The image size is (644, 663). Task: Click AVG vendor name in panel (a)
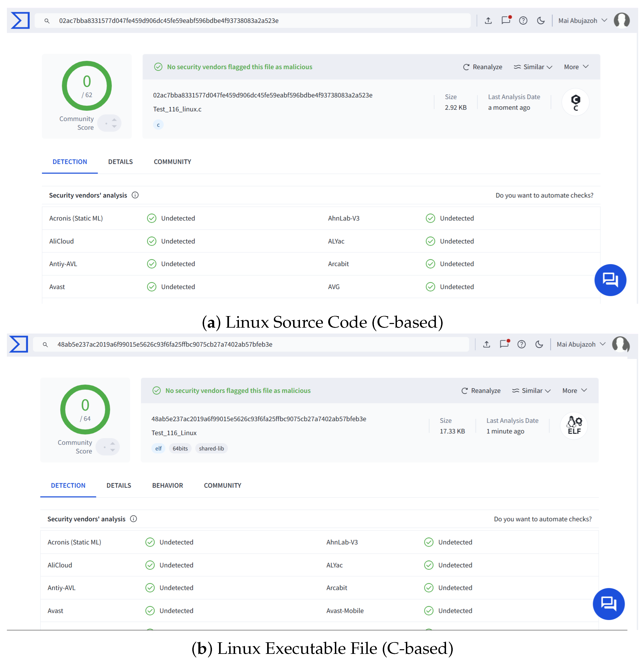(334, 287)
